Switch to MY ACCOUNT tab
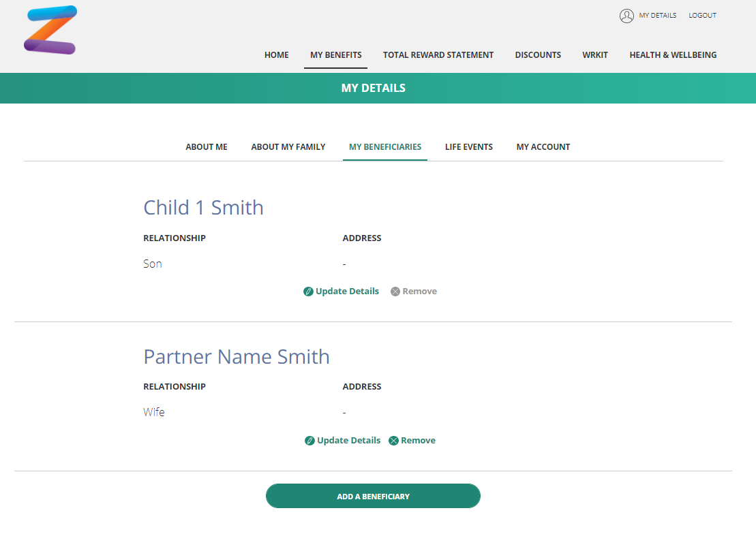The image size is (756, 534). point(543,147)
